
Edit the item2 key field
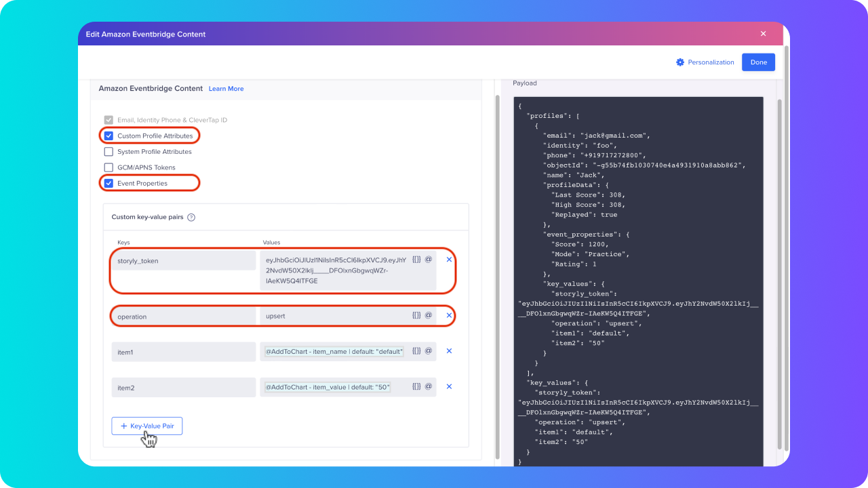[x=184, y=388]
